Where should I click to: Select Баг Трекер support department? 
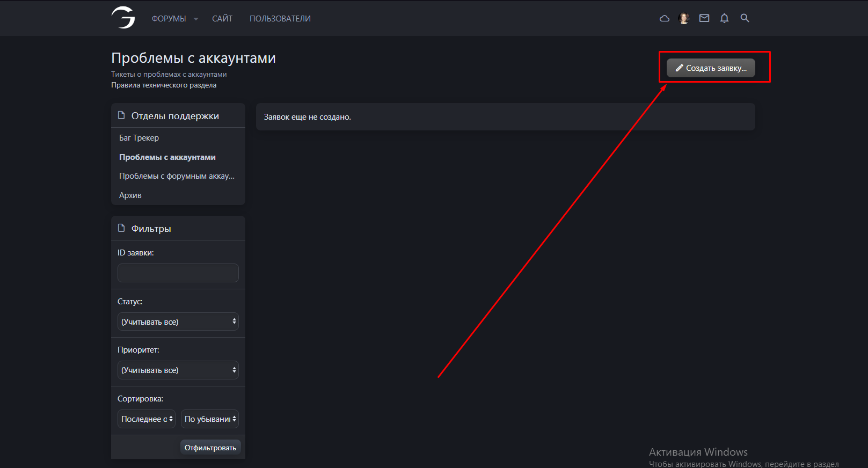(x=139, y=138)
